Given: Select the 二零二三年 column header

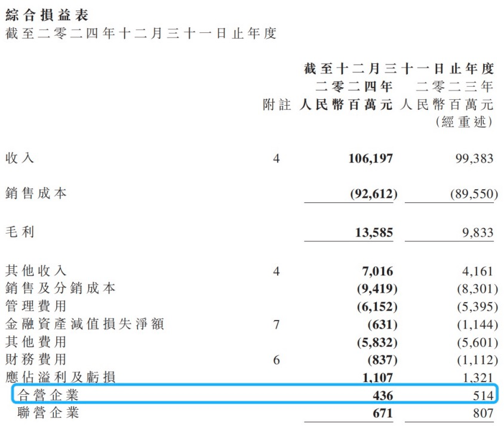Looking at the screenshot, I should click(454, 87).
